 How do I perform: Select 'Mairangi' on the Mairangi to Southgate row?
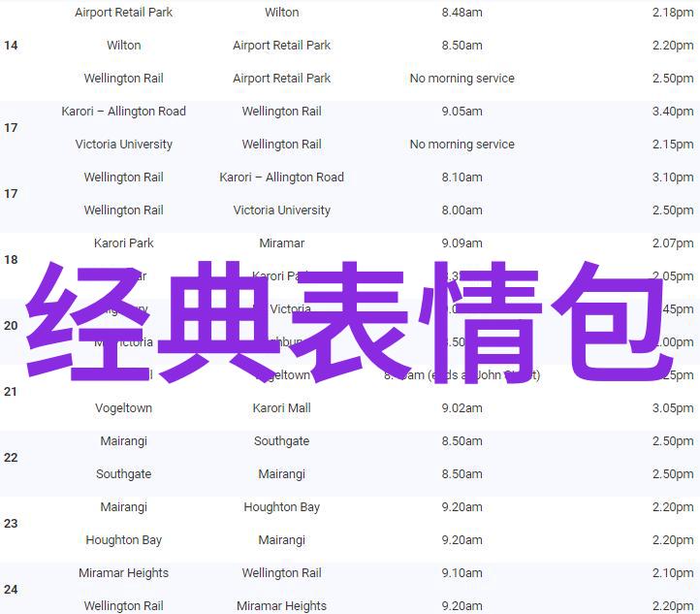tap(124, 441)
